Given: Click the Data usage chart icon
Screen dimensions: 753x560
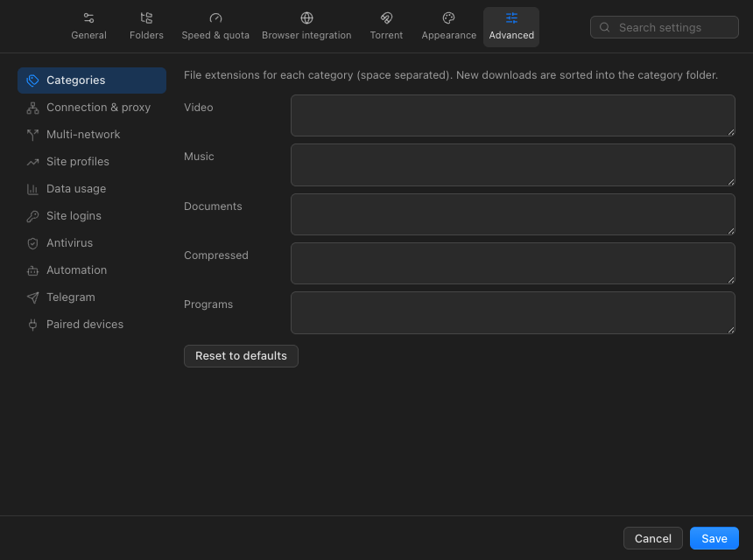Looking at the screenshot, I should click(x=32, y=189).
